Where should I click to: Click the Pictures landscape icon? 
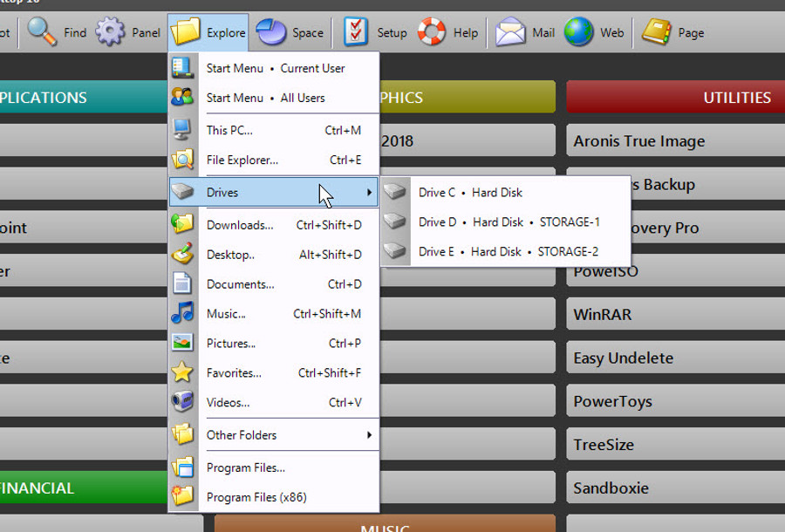[182, 343]
